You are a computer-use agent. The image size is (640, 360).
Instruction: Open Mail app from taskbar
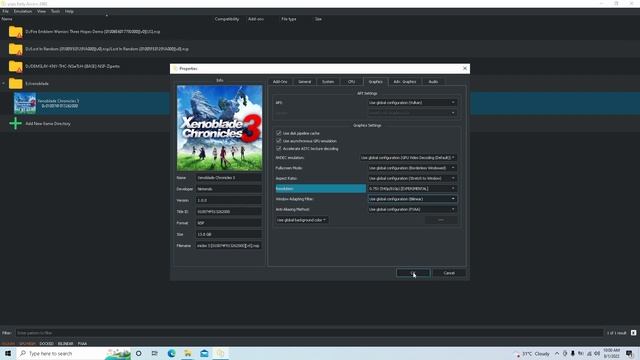tap(204, 353)
